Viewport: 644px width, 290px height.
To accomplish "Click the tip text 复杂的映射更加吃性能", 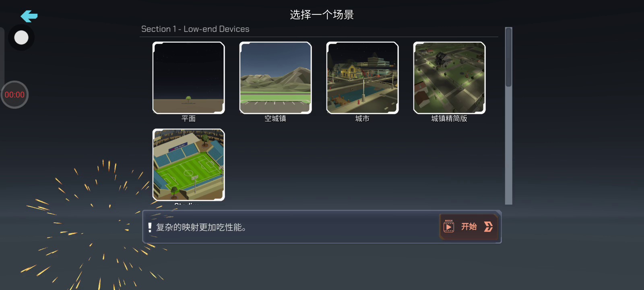I will click(x=201, y=228).
